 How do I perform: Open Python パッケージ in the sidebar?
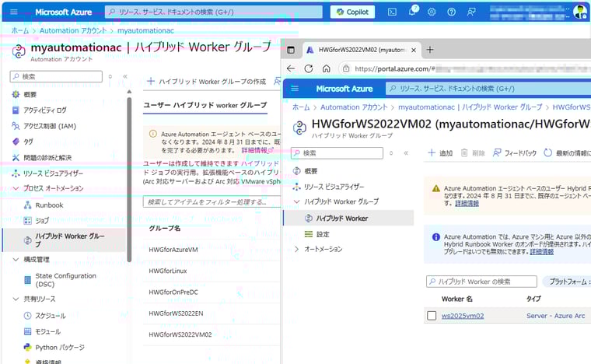click(x=60, y=347)
